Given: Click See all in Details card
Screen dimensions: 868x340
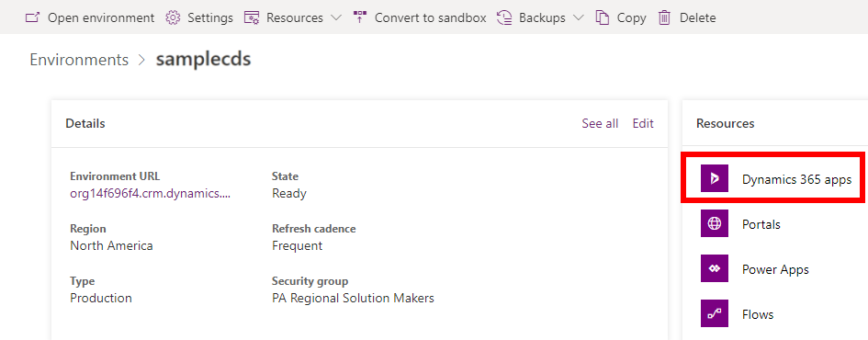Looking at the screenshot, I should click(x=600, y=123).
